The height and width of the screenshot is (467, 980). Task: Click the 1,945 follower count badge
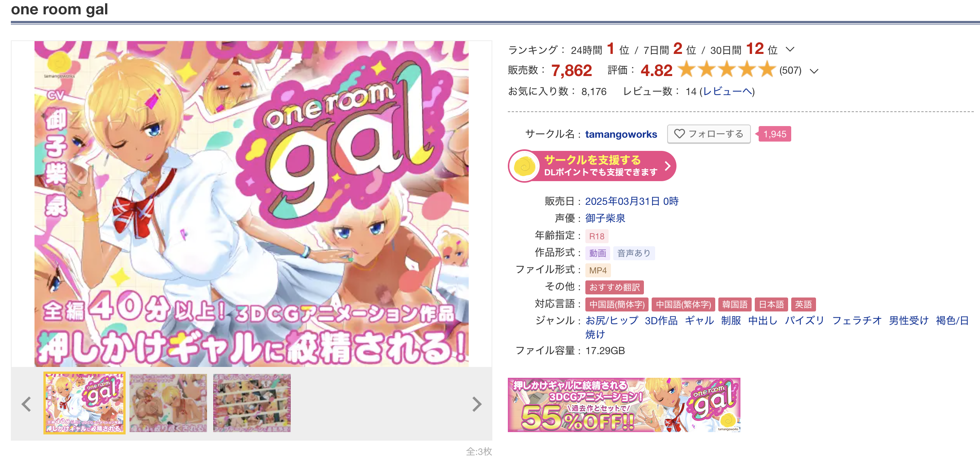point(775,134)
